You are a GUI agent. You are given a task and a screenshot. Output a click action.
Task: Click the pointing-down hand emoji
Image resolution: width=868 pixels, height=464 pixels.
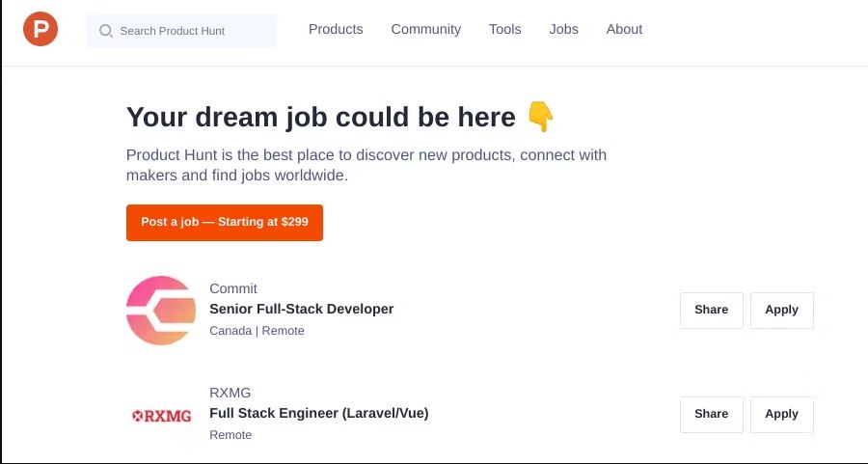pyautogui.click(x=540, y=117)
